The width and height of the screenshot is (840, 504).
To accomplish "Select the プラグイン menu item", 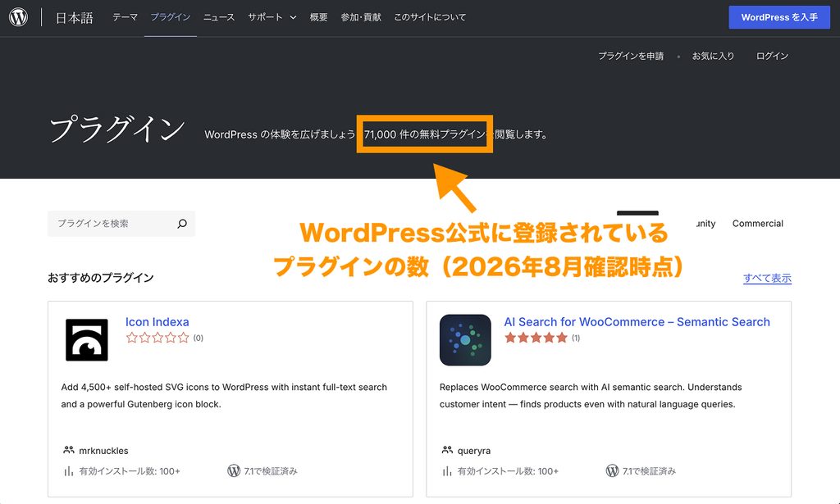I will pos(171,17).
